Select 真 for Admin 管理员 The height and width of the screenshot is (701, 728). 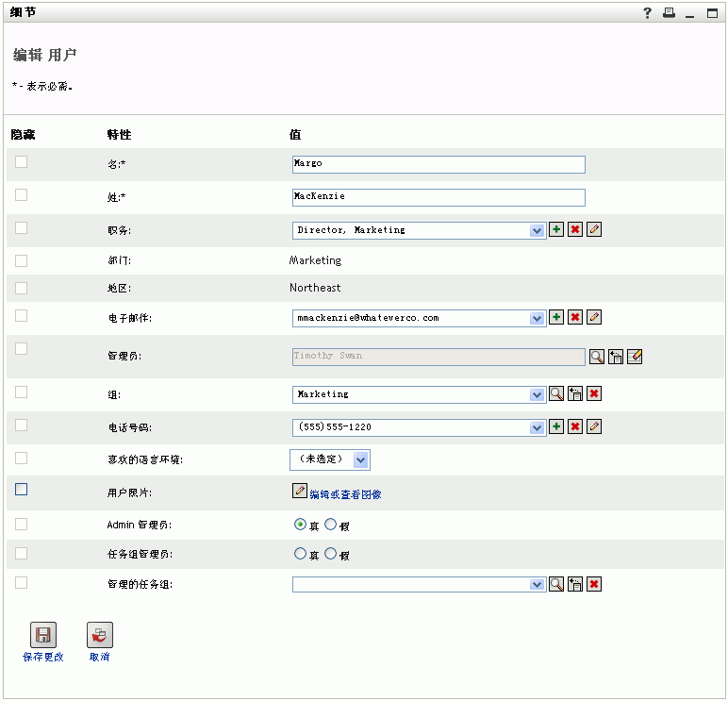click(x=301, y=524)
